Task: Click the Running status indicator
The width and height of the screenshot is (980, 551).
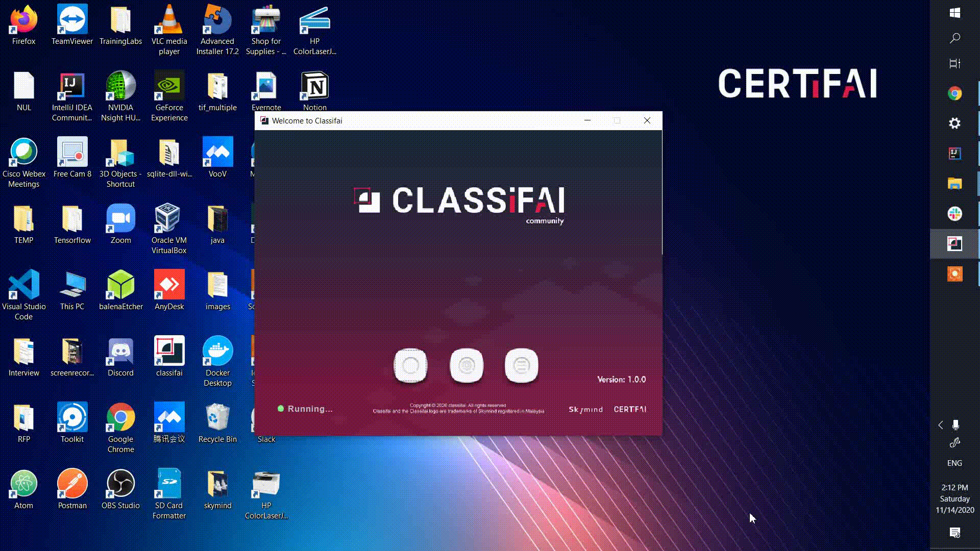Action: coord(305,408)
